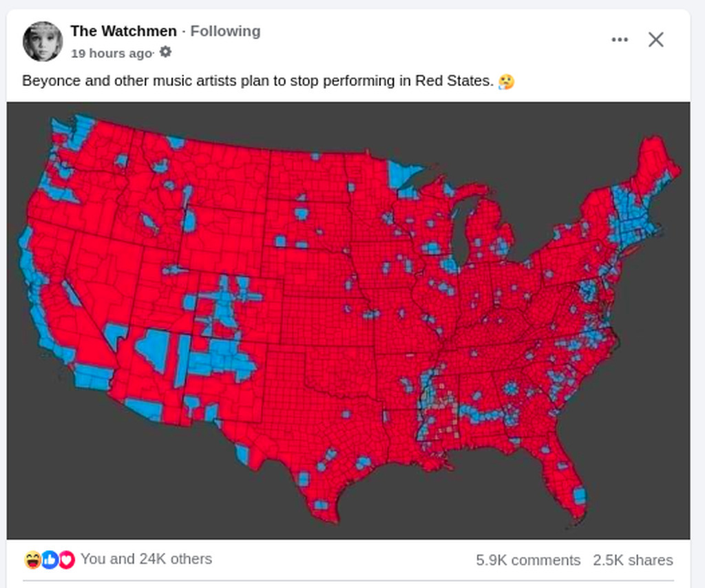
Task: Toggle the Following status for The Watchmen
Action: click(x=225, y=31)
